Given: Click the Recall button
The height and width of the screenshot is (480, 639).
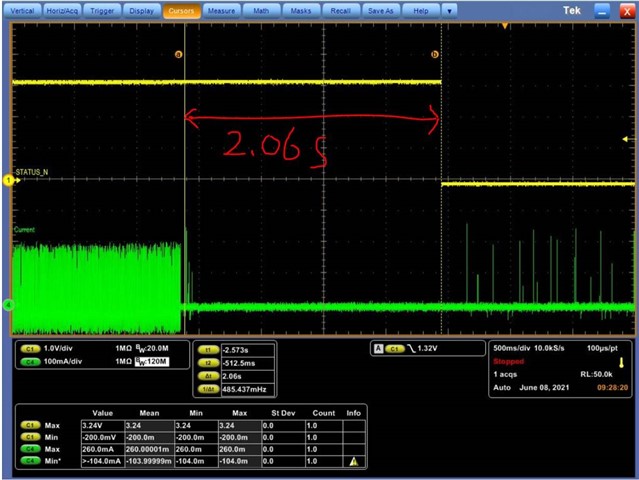Looking at the screenshot, I should (x=341, y=11).
